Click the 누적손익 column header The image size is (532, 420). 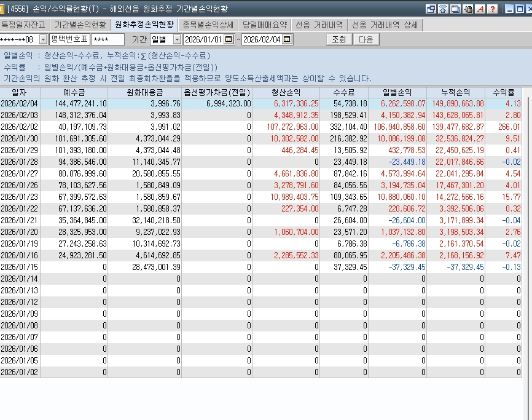click(456, 92)
